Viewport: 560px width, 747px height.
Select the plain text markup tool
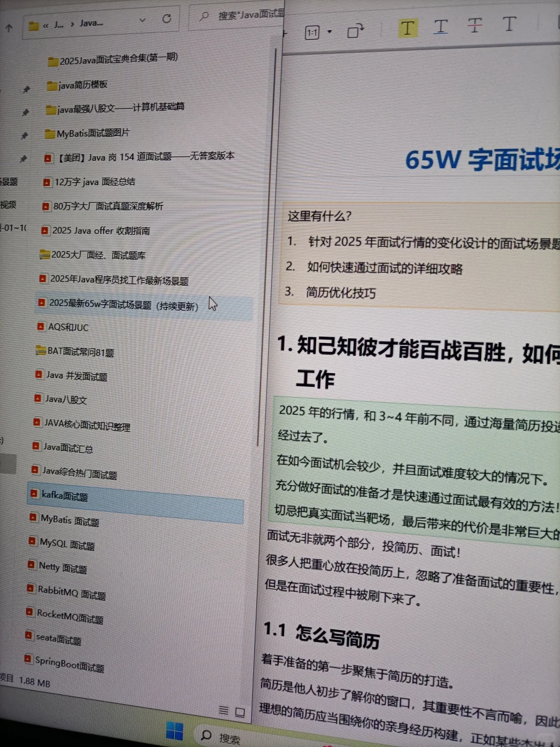click(x=509, y=25)
